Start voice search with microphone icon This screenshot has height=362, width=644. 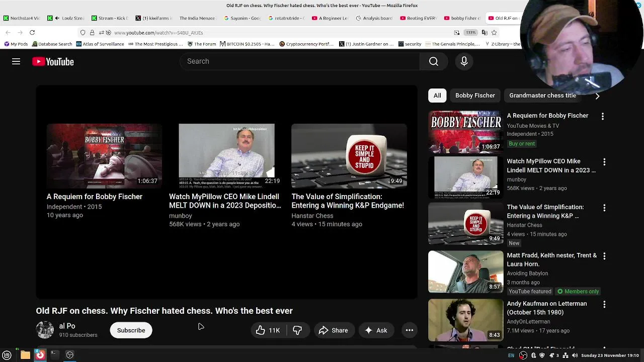coord(464,61)
